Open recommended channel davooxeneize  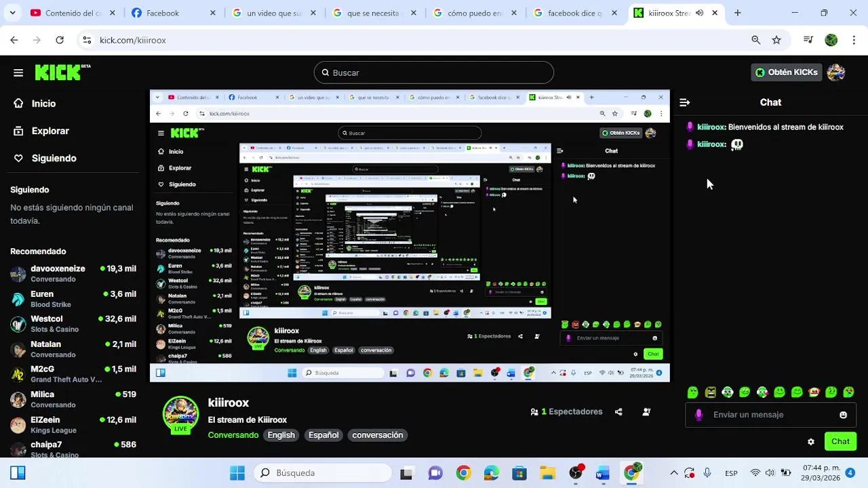pos(73,274)
